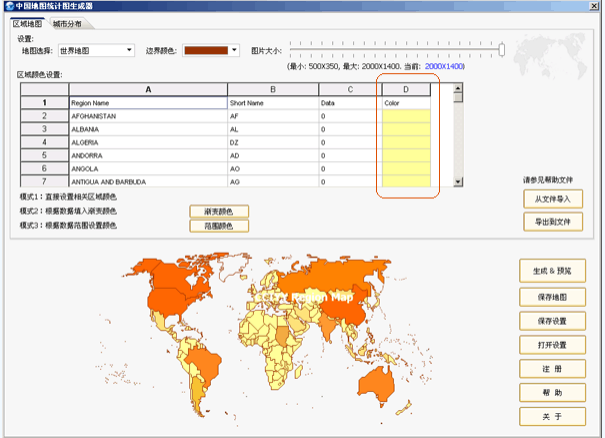This screenshot has height=438, width=605.
Task: Click the table scrollbar up arrow
Action: [458, 88]
